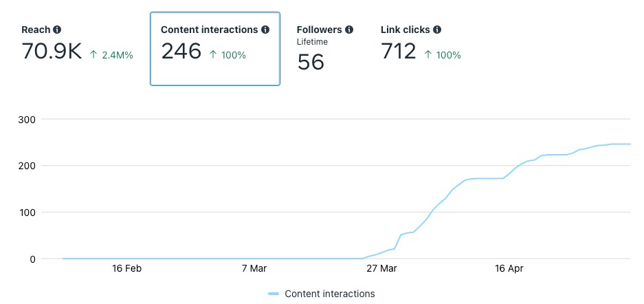
Task: Switch to the Link clicks metric
Action: pos(406,30)
